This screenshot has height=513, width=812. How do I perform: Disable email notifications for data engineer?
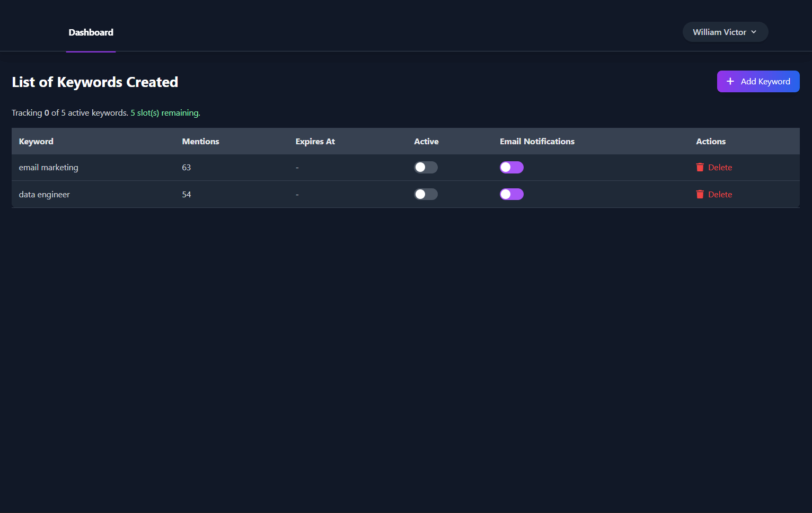pos(511,194)
